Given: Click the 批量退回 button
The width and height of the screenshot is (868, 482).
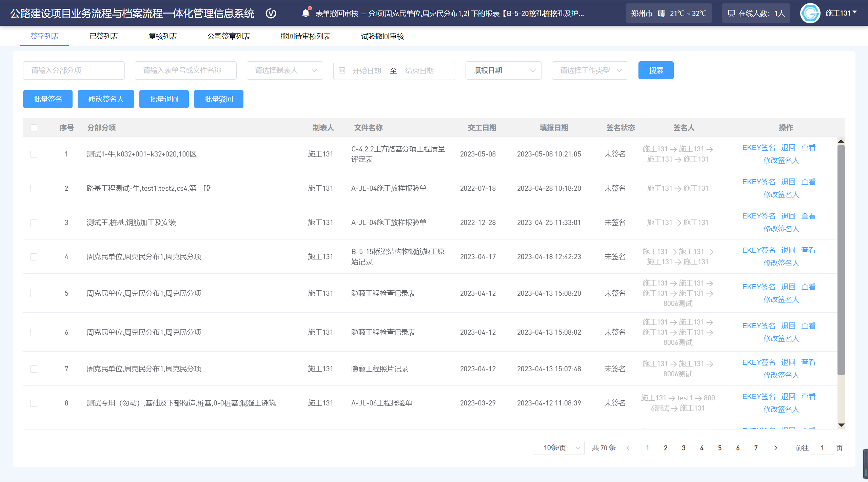Looking at the screenshot, I should click(164, 99).
